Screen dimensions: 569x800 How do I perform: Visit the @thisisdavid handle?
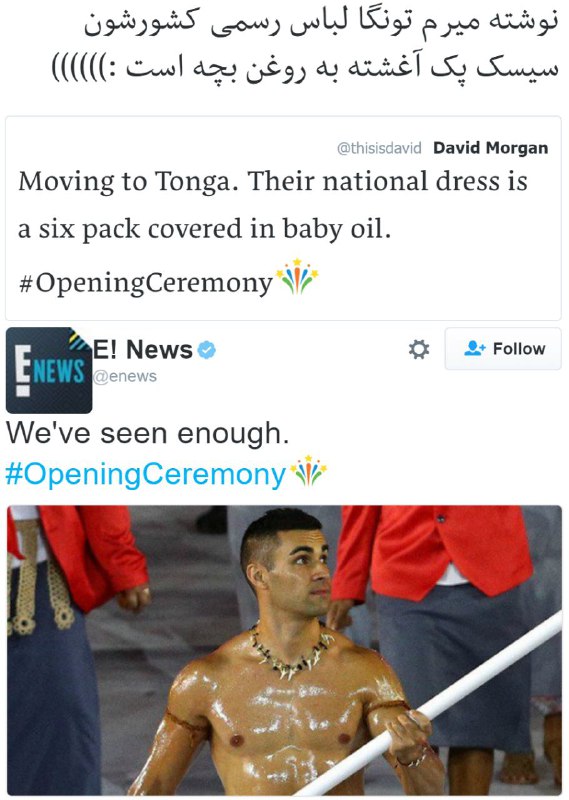379,148
